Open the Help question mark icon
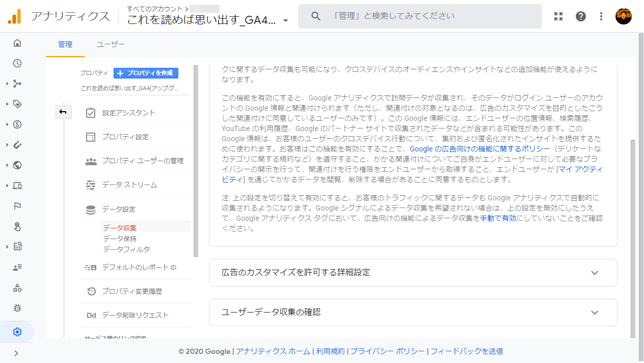644x363 pixels. [x=581, y=16]
